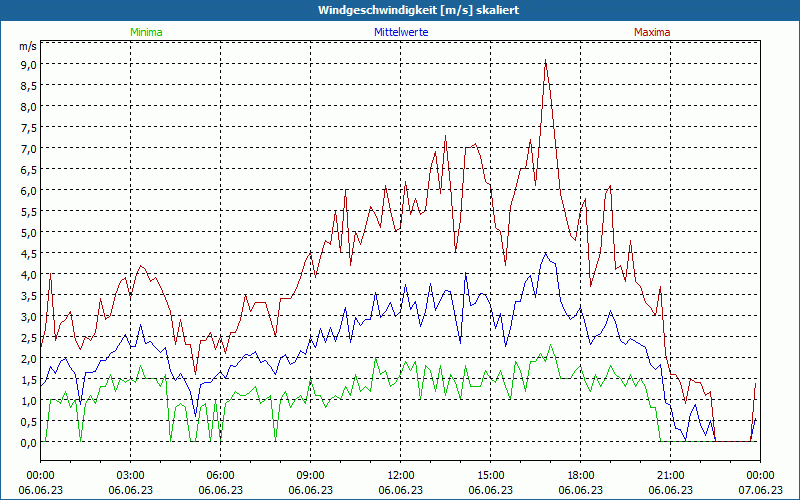Click the 2,5 y-axis value
This screenshot has height=500, width=800.
pos(28,338)
